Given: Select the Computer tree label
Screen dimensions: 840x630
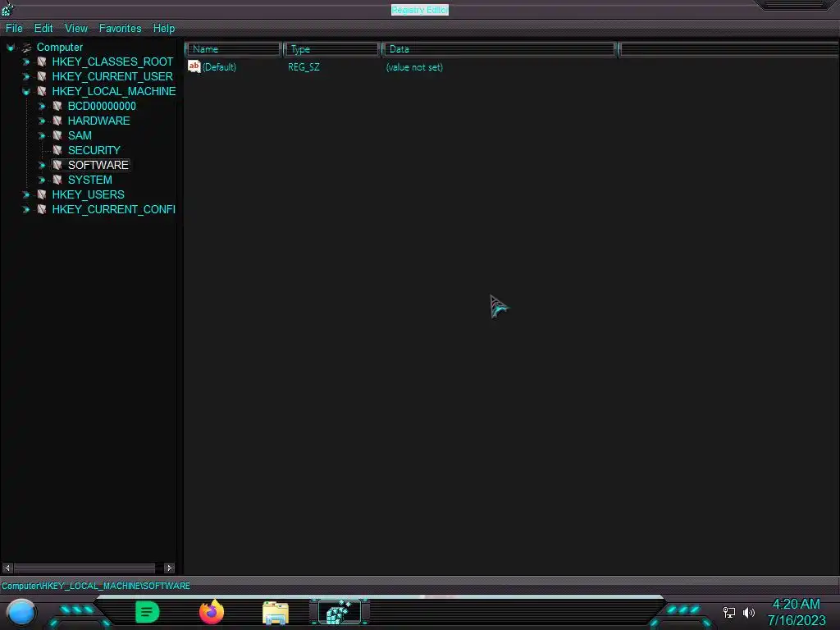Looking at the screenshot, I should [59, 47].
